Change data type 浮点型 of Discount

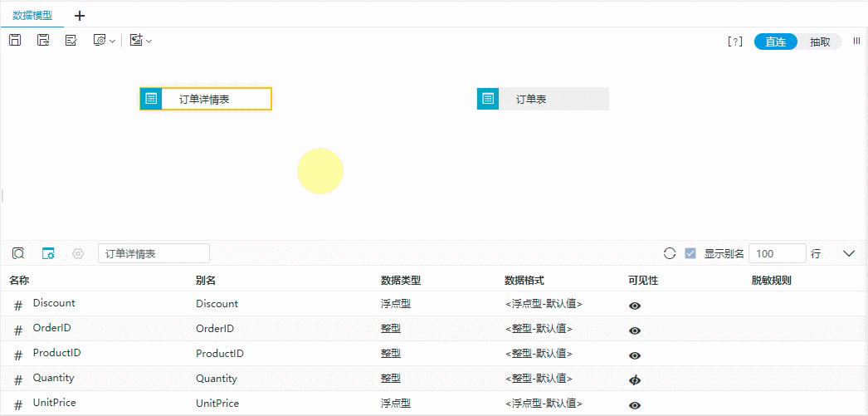pyautogui.click(x=395, y=304)
